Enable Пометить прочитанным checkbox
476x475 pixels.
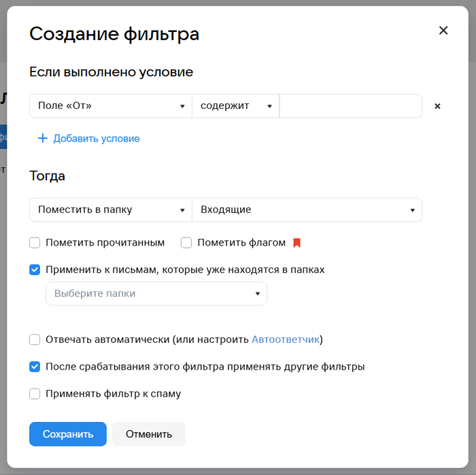(x=35, y=243)
